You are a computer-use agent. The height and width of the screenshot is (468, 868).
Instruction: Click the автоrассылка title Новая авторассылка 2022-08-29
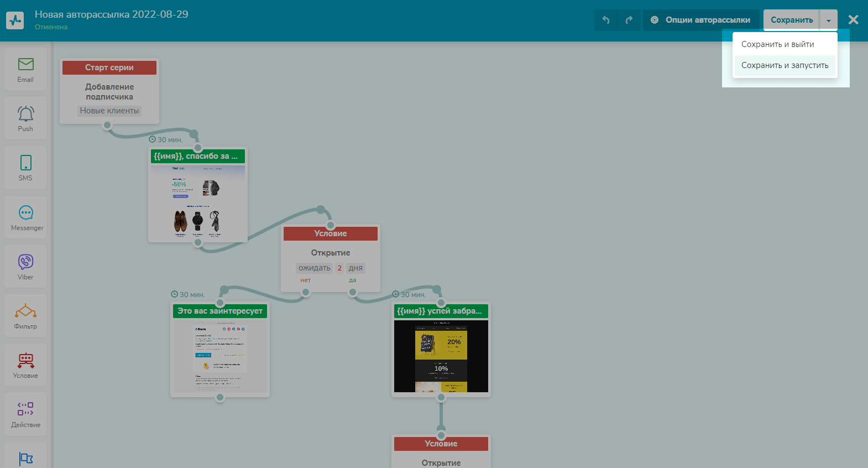click(112, 14)
